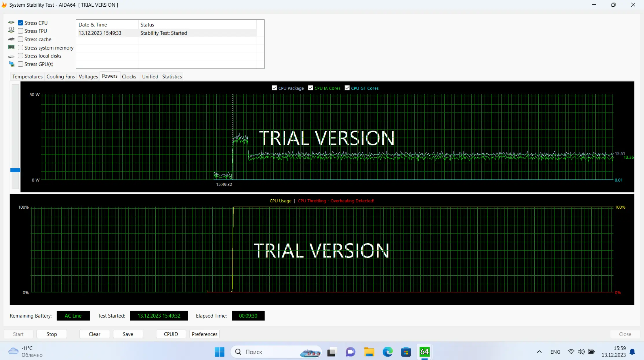Uncheck the Stress CPU checkbox
Image resolution: width=644 pixels, height=360 pixels.
tap(21, 23)
